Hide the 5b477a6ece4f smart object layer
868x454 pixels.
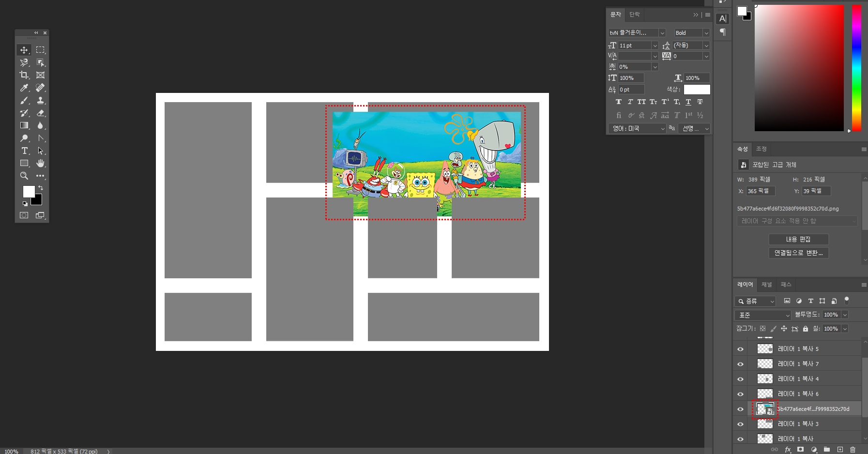[740, 409]
